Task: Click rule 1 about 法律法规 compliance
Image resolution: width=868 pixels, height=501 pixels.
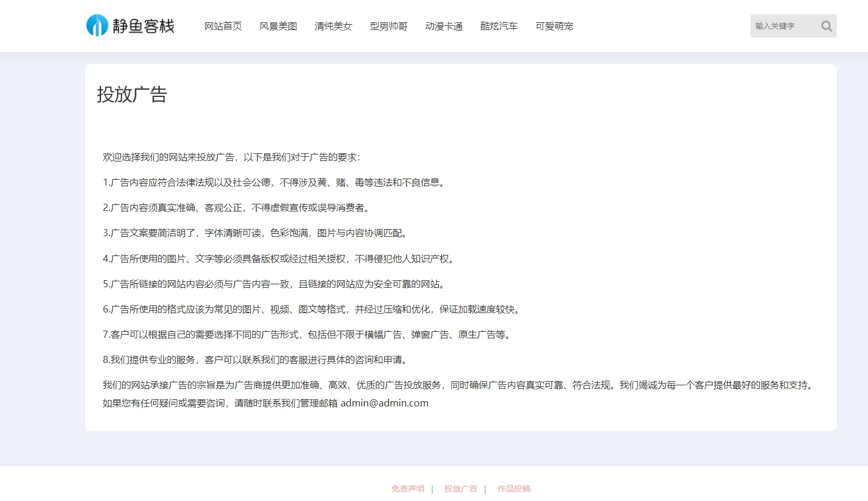Action: point(275,183)
